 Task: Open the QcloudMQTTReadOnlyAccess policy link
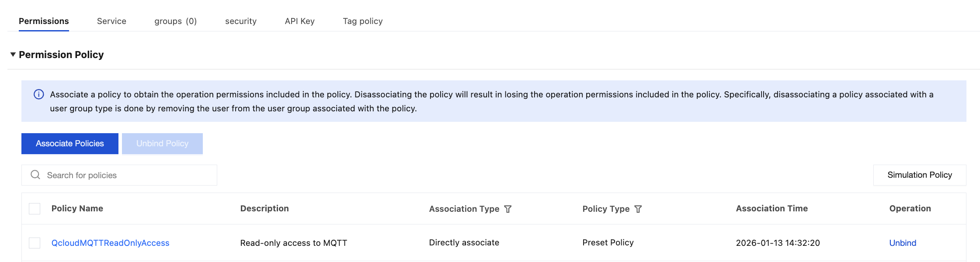pos(110,243)
